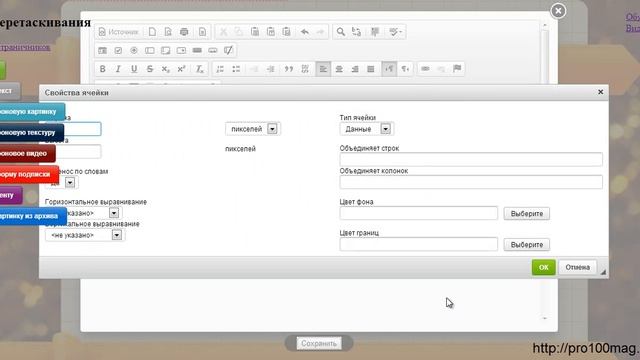Click the Copy icon

[239, 32]
